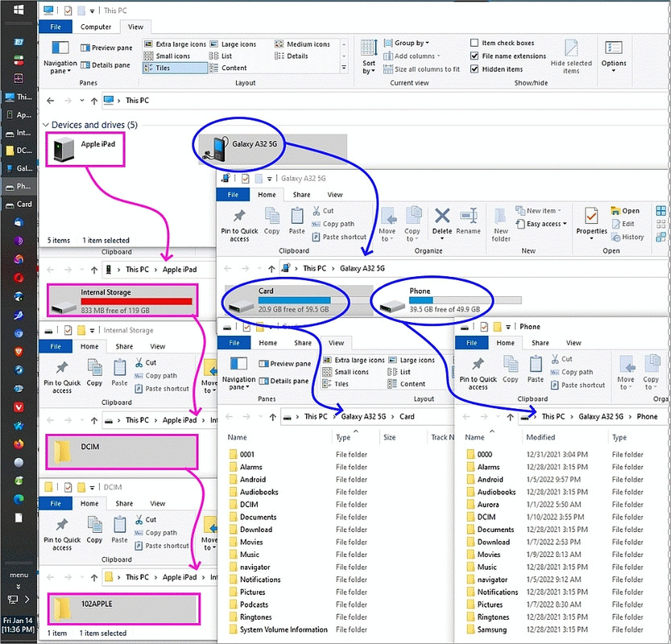Viewport: 671px width, 644px height.
Task: Click Delete in Galaxy A32 5G ribbon
Action: [442, 221]
